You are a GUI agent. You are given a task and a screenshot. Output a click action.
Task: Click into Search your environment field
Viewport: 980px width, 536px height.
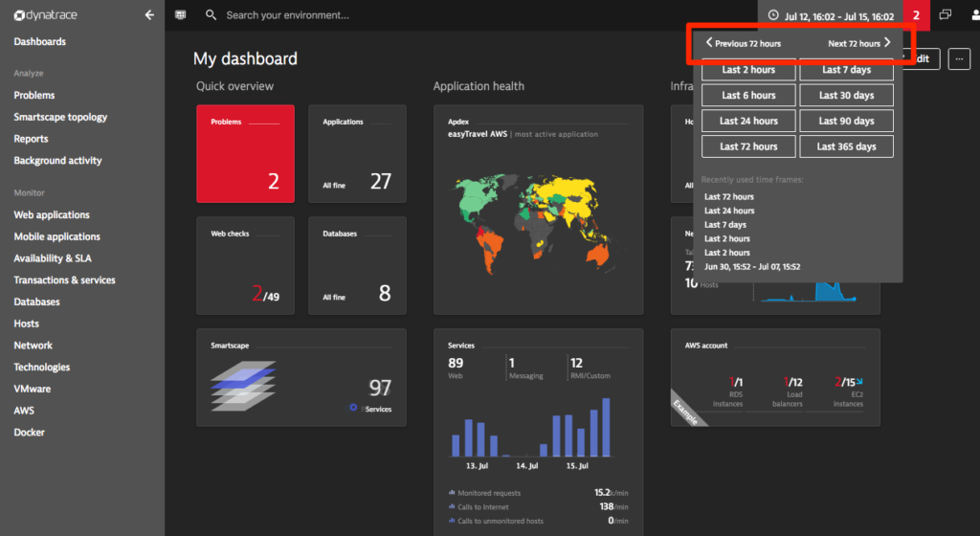pos(287,15)
